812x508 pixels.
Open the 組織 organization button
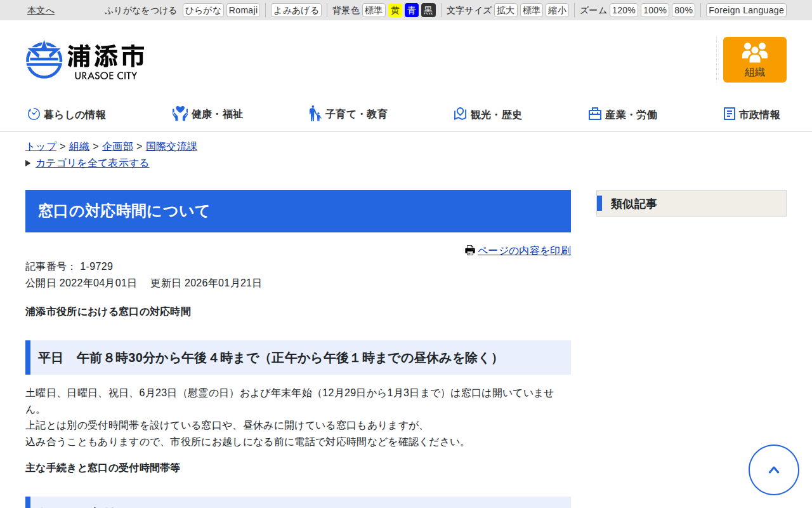[755, 60]
